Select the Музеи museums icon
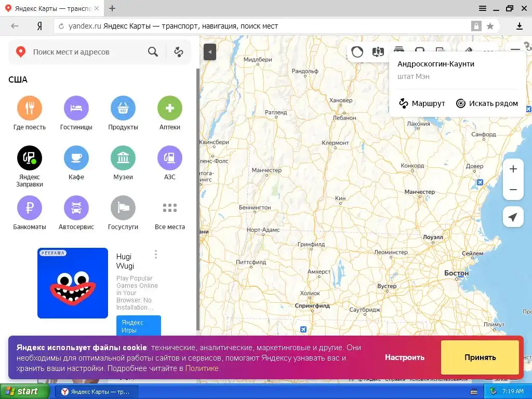 click(123, 158)
